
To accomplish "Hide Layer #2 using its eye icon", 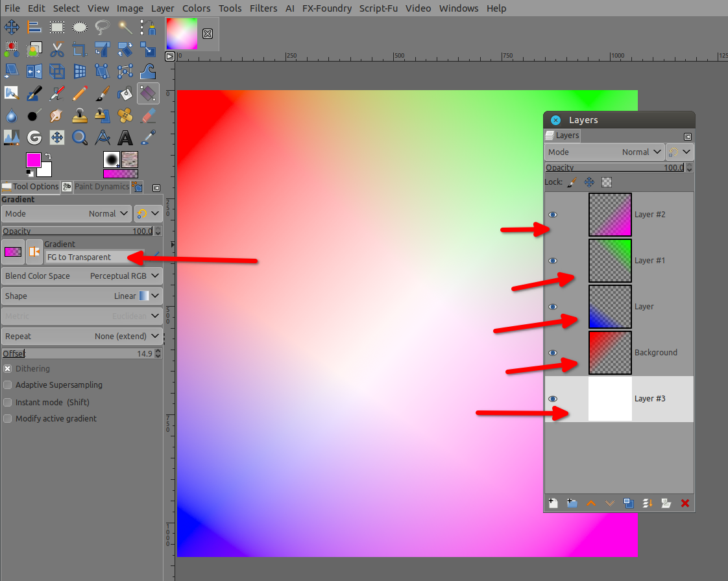I will (553, 215).
